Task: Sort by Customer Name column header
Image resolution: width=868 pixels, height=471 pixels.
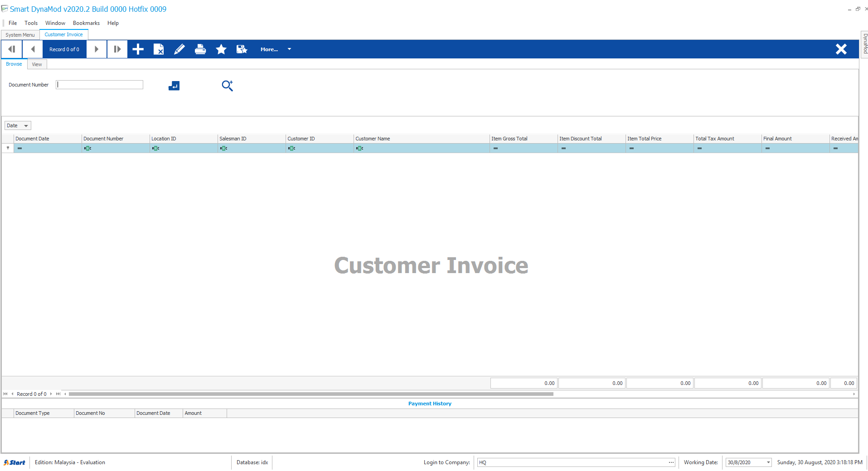Action: [x=422, y=139]
